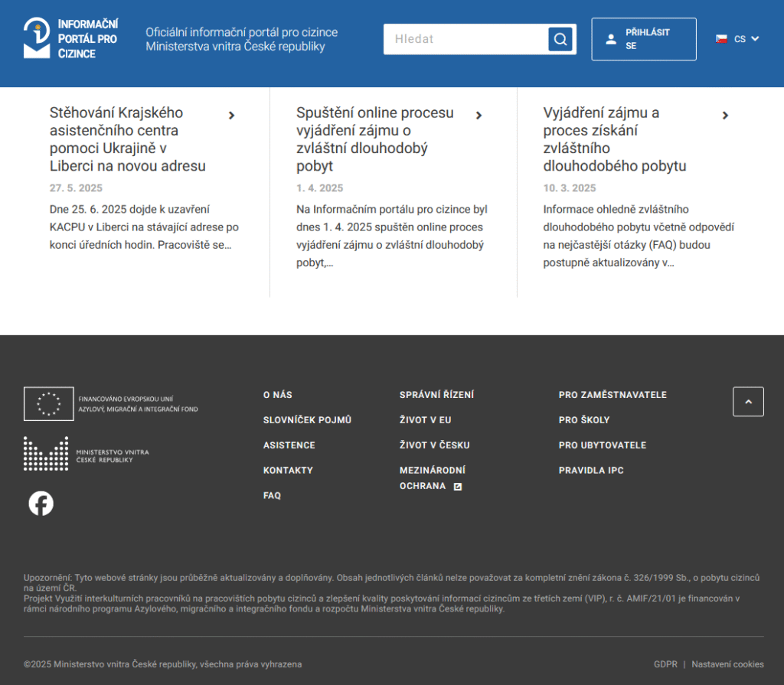Viewport: 784px width, 685px height.
Task: Open Slovníček pojmů in footer
Action: tap(307, 420)
